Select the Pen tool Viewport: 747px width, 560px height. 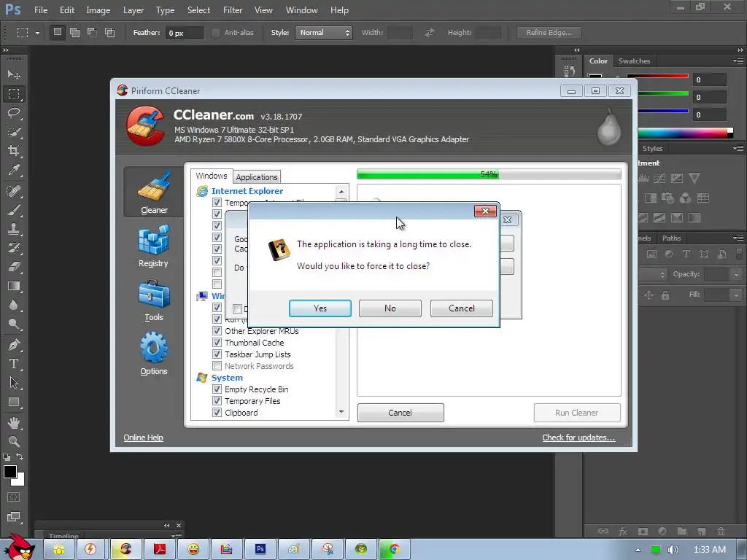click(x=14, y=345)
